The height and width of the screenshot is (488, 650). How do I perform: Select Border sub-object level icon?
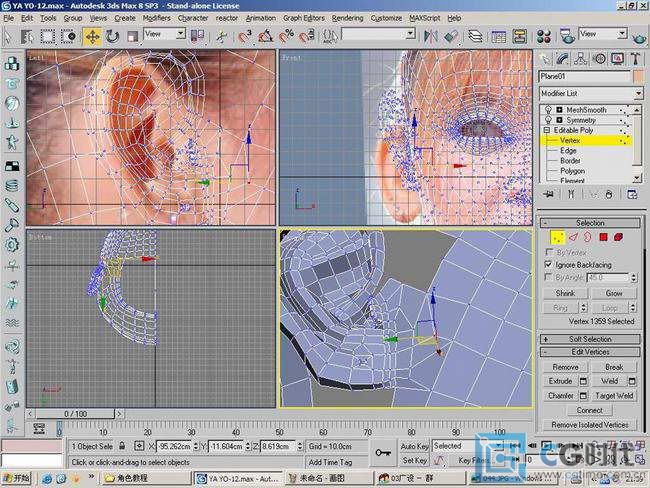pos(588,238)
